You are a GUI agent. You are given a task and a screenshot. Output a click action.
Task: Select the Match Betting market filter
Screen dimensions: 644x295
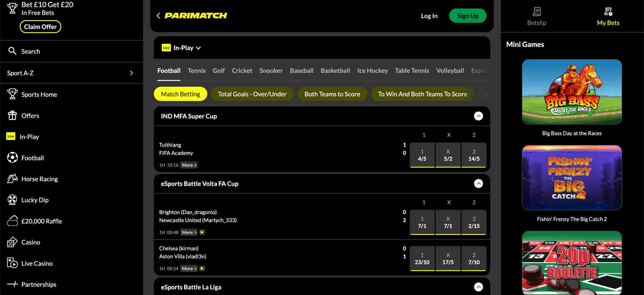point(181,94)
